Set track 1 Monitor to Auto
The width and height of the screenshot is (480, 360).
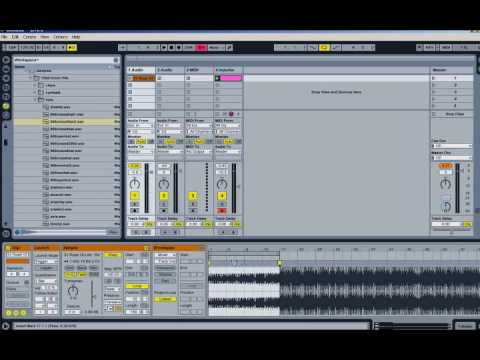[141, 142]
